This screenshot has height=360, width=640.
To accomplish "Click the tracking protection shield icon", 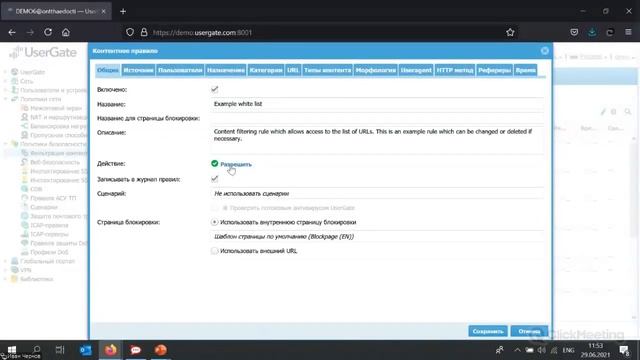I will (130, 32).
